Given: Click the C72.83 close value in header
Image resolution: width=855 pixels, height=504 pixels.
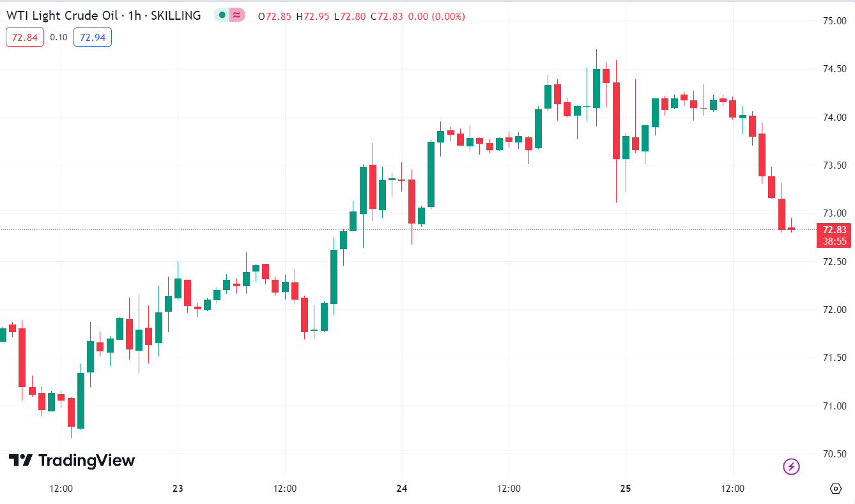Looking at the screenshot, I should click(390, 15).
